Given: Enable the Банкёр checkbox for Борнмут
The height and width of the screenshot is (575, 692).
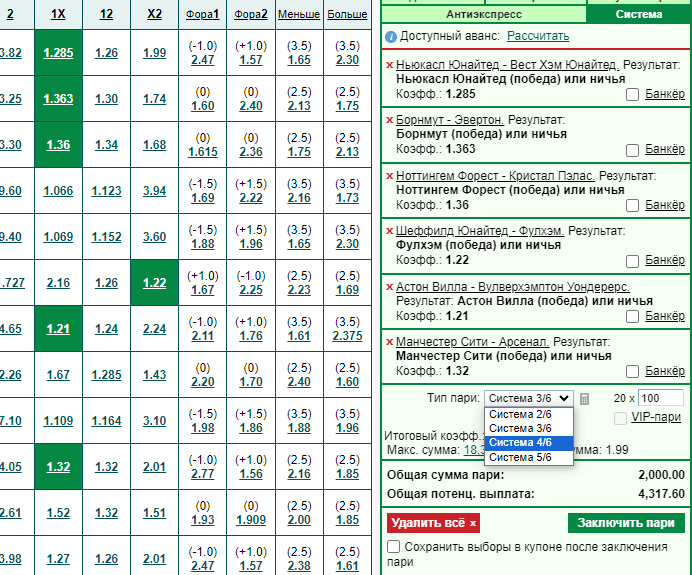Looking at the screenshot, I should pyautogui.click(x=632, y=150).
